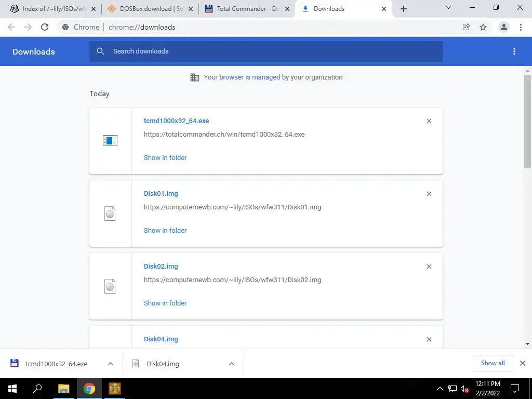Remove Disk01.img from the downloads list
532x399 pixels.
click(x=429, y=194)
